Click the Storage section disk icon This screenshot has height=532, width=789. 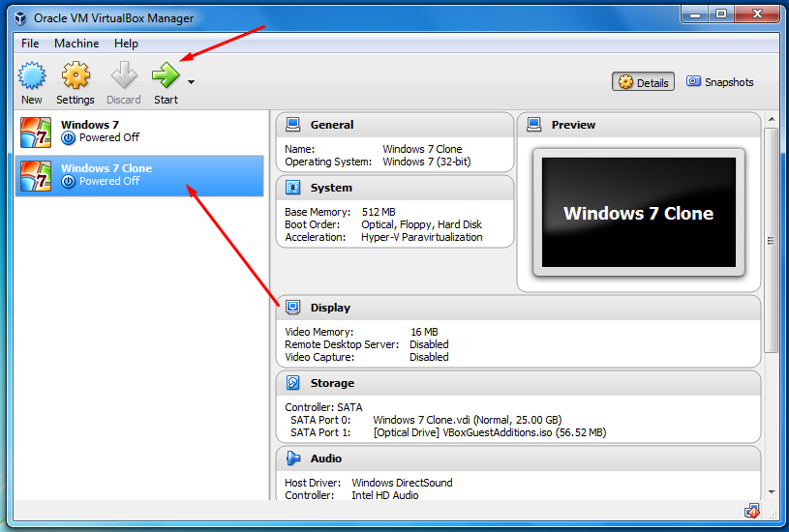[x=293, y=383]
